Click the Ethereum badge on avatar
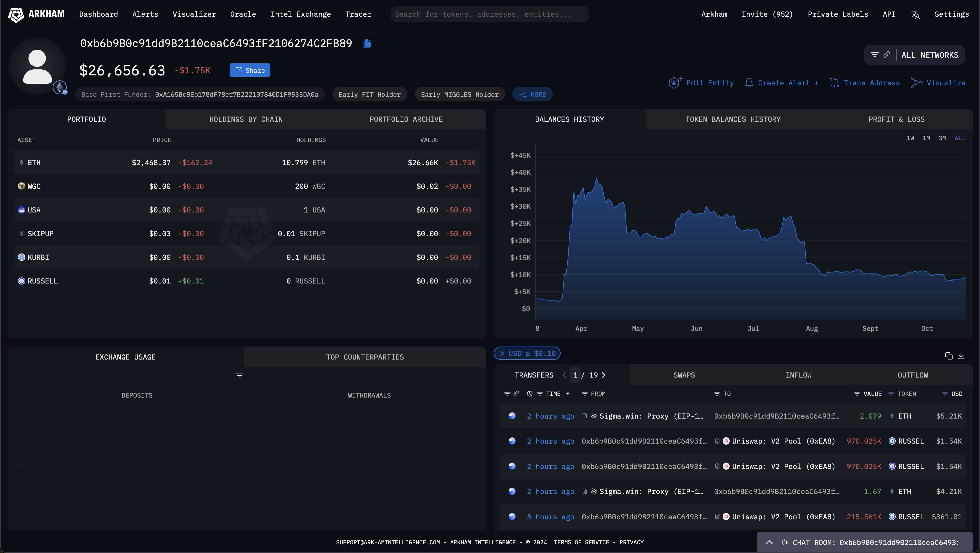The height and width of the screenshot is (553, 980). click(60, 88)
